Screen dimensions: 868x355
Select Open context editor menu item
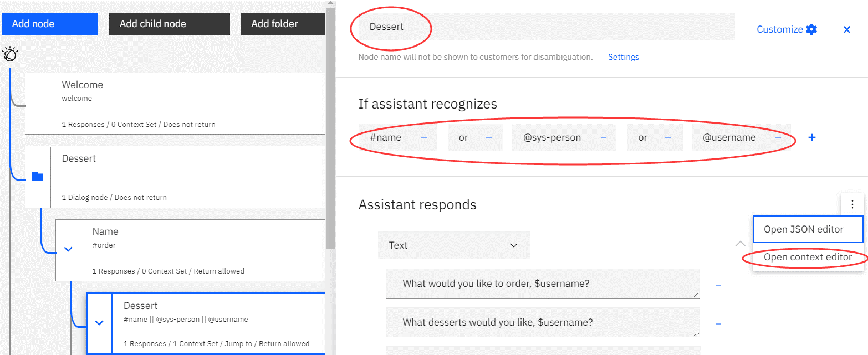(807, 257)
